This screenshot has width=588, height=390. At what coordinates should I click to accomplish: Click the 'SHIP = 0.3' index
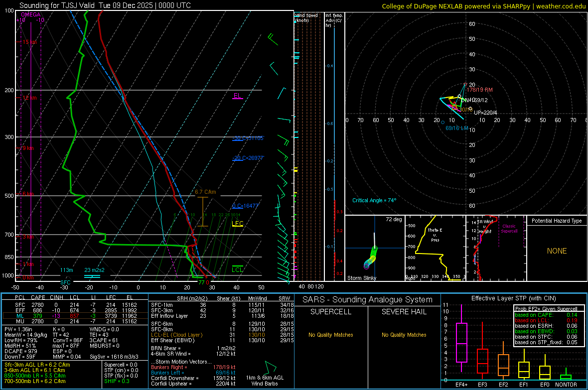coord(117,381)
